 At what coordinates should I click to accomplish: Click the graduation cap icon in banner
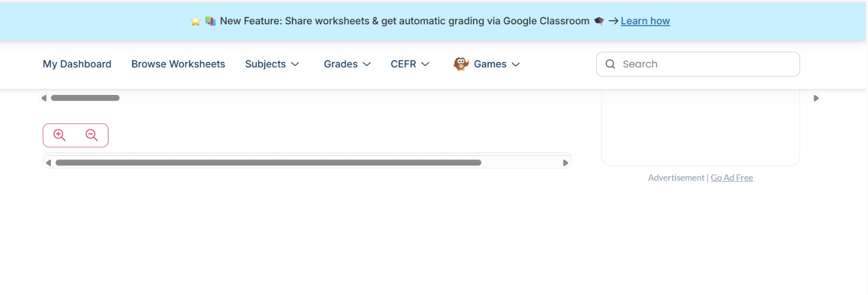(x=599, y=21)
